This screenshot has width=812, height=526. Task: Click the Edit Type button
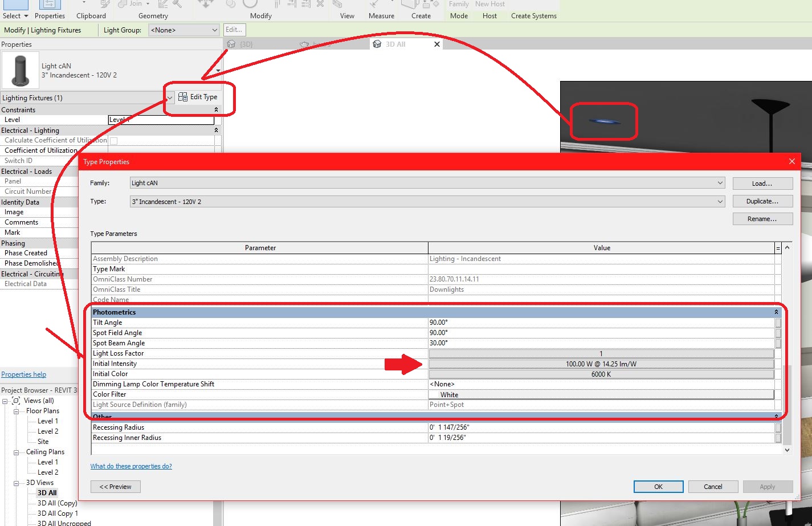click(x=198, y=97)
